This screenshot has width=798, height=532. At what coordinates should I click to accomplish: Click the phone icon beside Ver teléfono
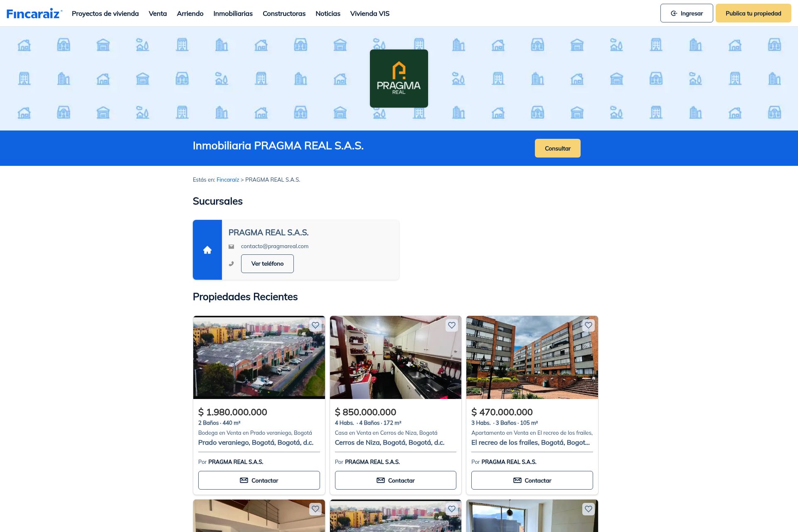232,264
